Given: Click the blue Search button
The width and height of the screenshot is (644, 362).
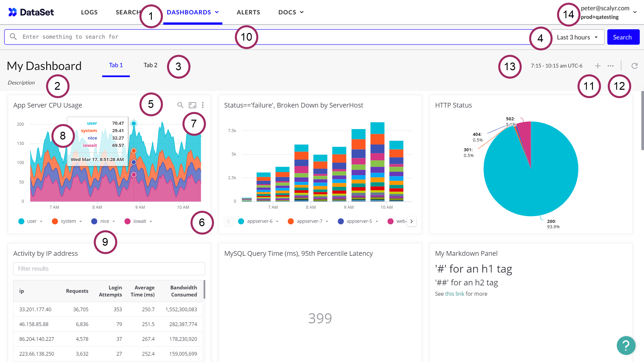Looking at the screenshot, I should pyautogui.click(x=623, y=37).
